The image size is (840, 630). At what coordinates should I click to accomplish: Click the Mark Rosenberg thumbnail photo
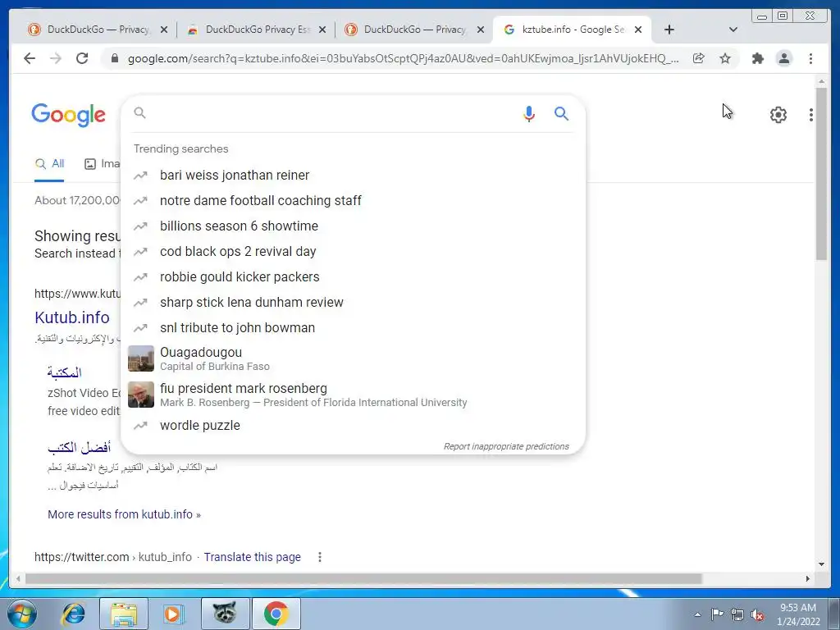141,395
